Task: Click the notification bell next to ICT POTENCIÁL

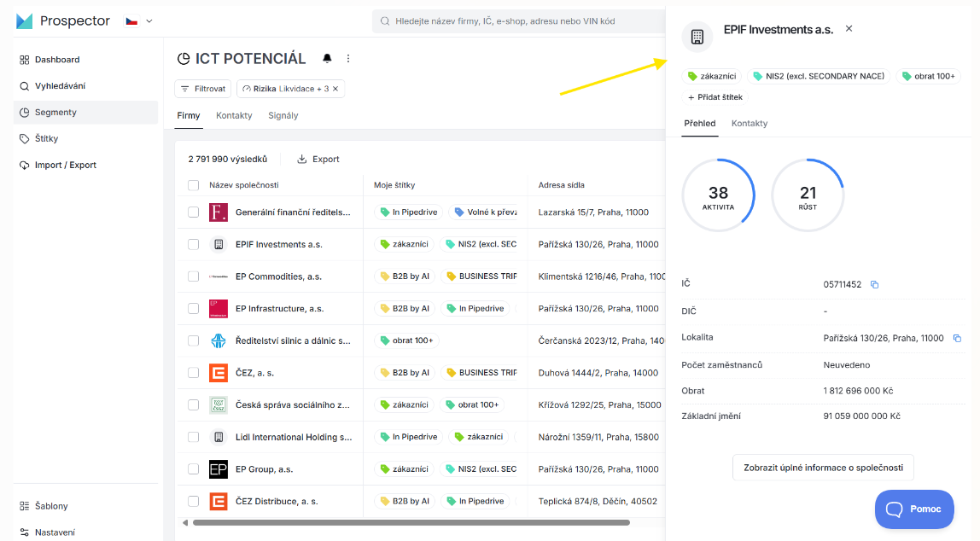Action: coord(327,58)
